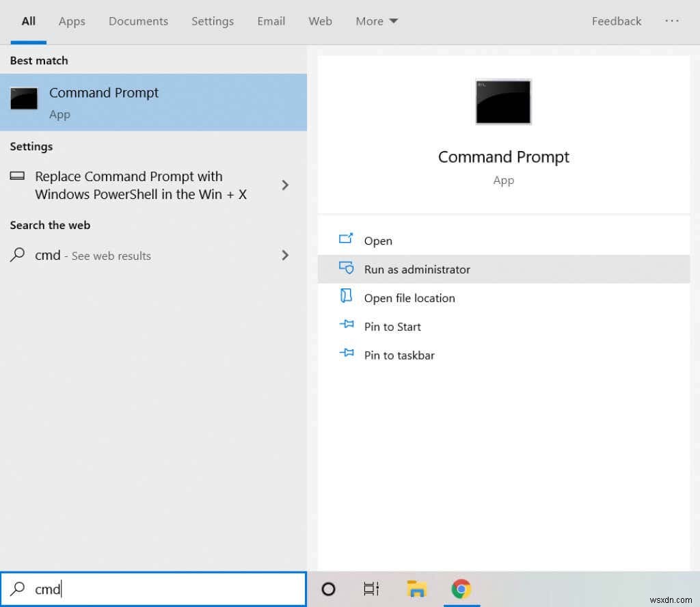This screenshot has height=607, width=700.
Task: Select the Run as administrator shield icon
Action: pos(347,269)
